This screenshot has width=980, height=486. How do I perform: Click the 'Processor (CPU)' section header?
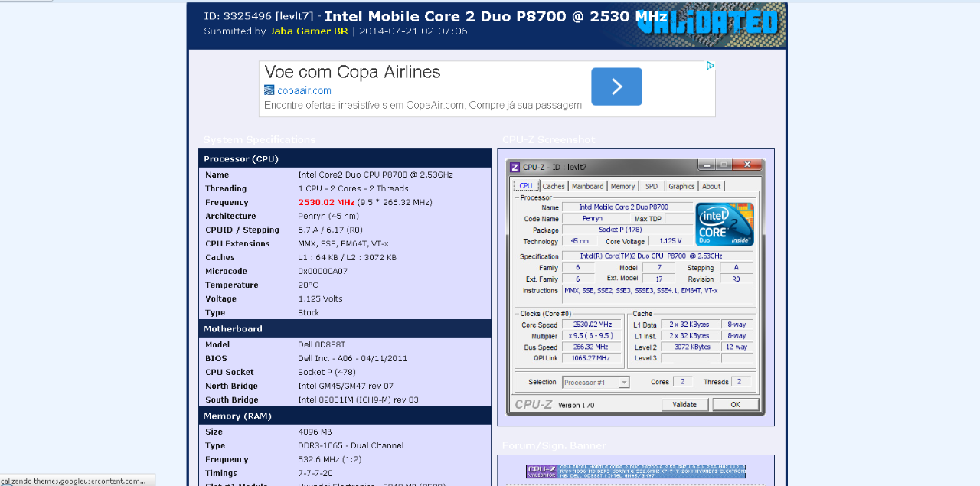click(x=345, y=158)
